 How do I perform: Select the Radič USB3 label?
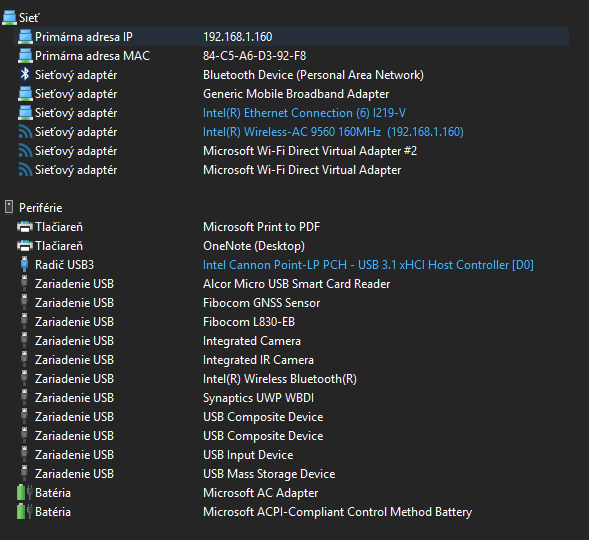pyautogui.click(x=64, y=265)
